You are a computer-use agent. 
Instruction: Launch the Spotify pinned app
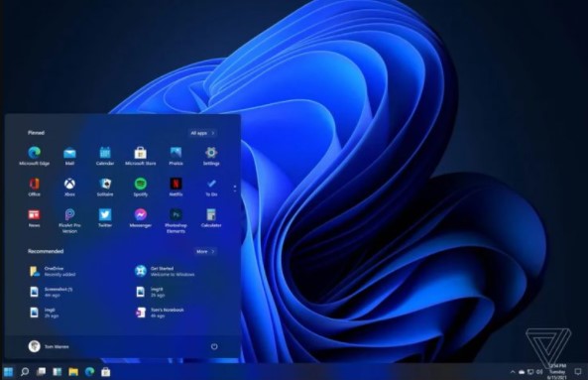140,187
